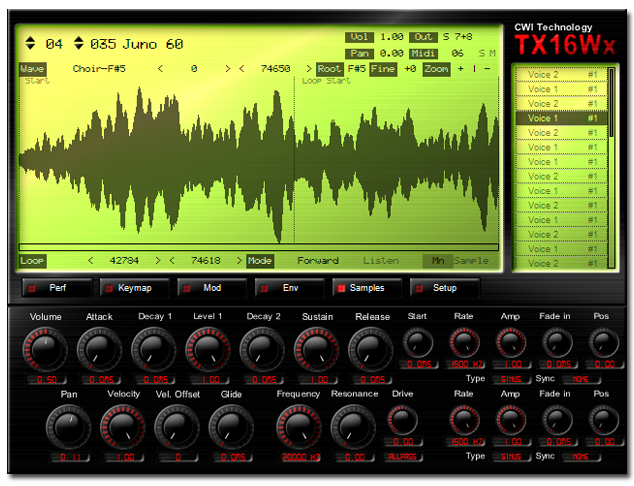Click the Level 1 knob

208,349
